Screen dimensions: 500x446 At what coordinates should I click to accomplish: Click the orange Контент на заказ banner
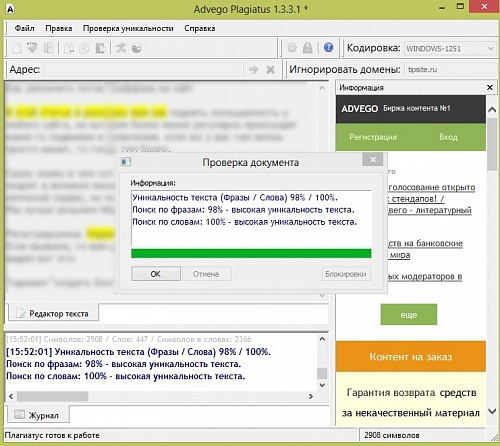(411, 357)
